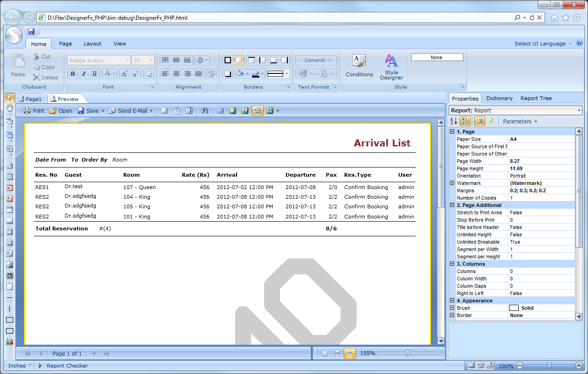Click the help question-mark icon
This screenshot has height=374, width=588.
(579, 43)
